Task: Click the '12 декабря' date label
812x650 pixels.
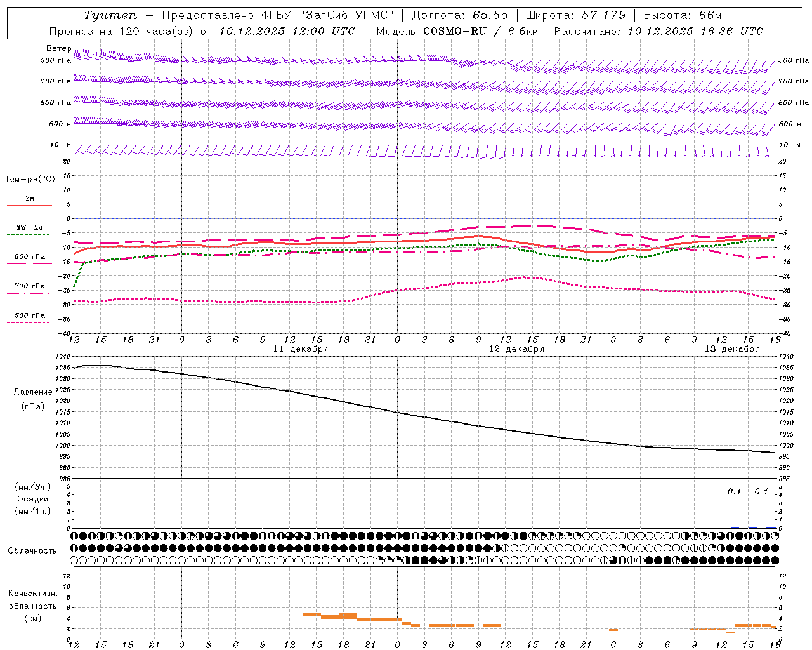Action: (x=516, y=349)
